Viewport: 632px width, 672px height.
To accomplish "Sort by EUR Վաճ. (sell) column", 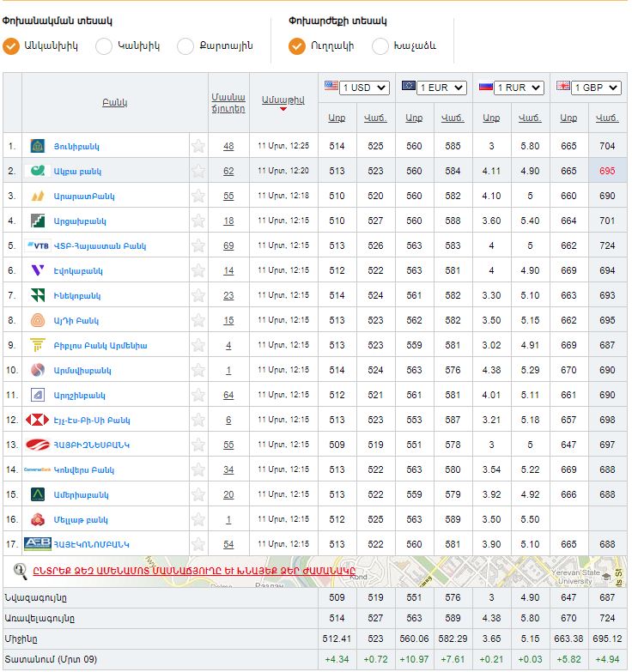I will (453, 118).
